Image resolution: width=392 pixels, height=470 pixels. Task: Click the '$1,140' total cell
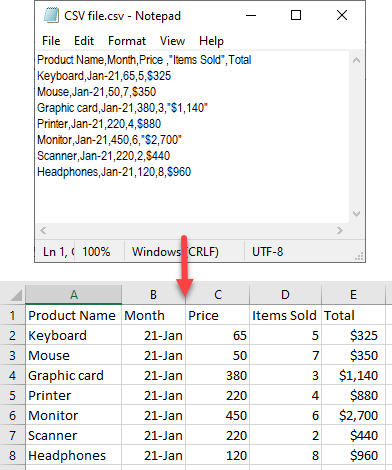coord(353,375)
